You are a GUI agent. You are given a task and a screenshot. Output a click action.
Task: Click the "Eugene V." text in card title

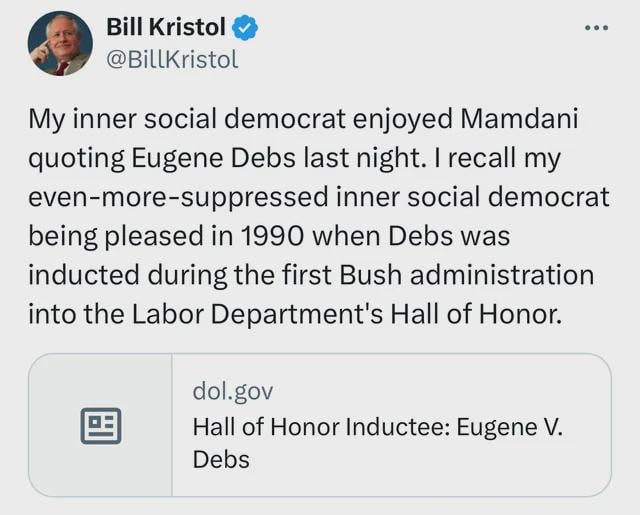[510, 426]
